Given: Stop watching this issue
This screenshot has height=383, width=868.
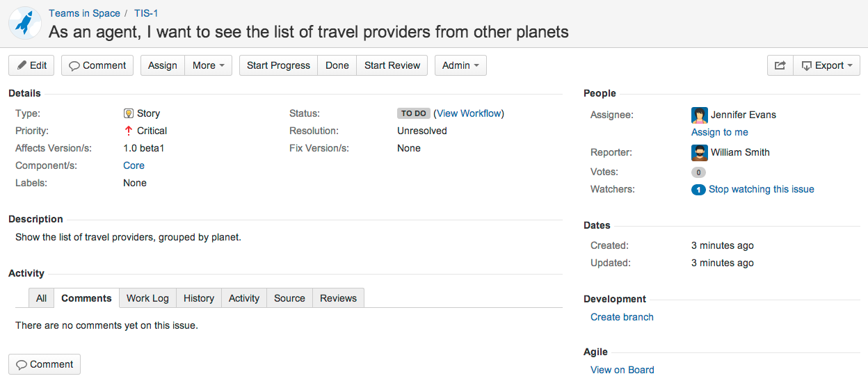Looking at the screenshot, I should (761, 189).
